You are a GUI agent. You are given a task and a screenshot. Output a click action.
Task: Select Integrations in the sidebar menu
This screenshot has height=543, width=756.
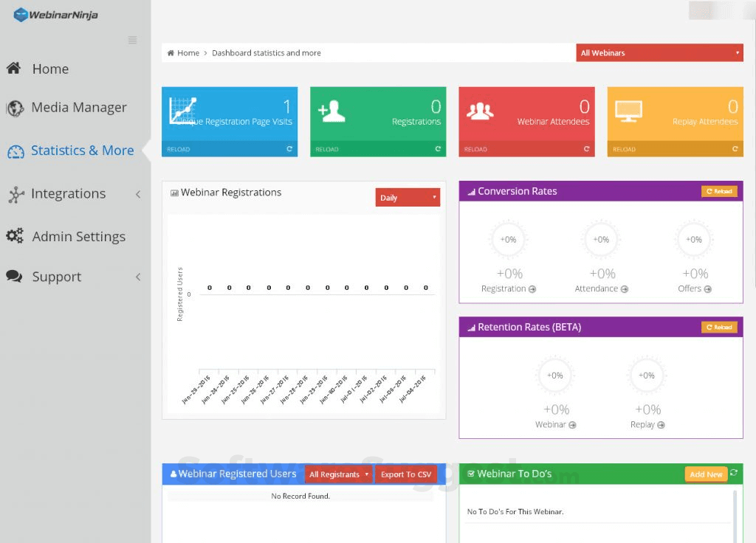pos(68,194)
